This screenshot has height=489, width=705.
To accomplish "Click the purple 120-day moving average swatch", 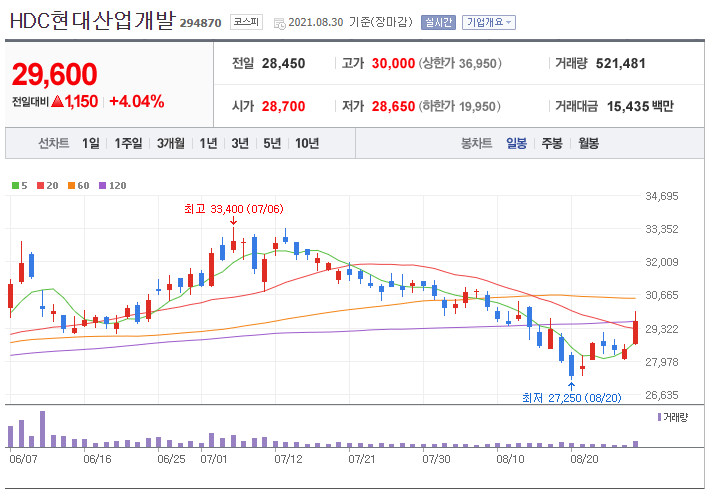I will (103, 186).
